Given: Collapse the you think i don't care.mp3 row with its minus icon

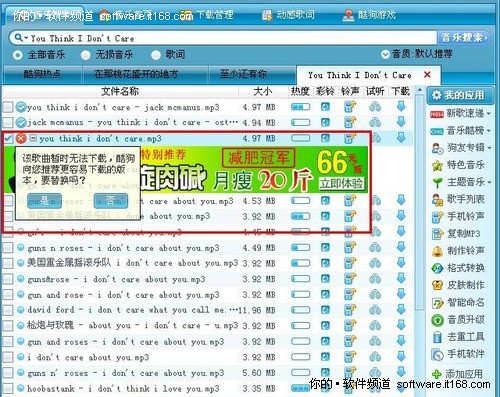Looking at the screenshot, I should click(x=33, y=138).
